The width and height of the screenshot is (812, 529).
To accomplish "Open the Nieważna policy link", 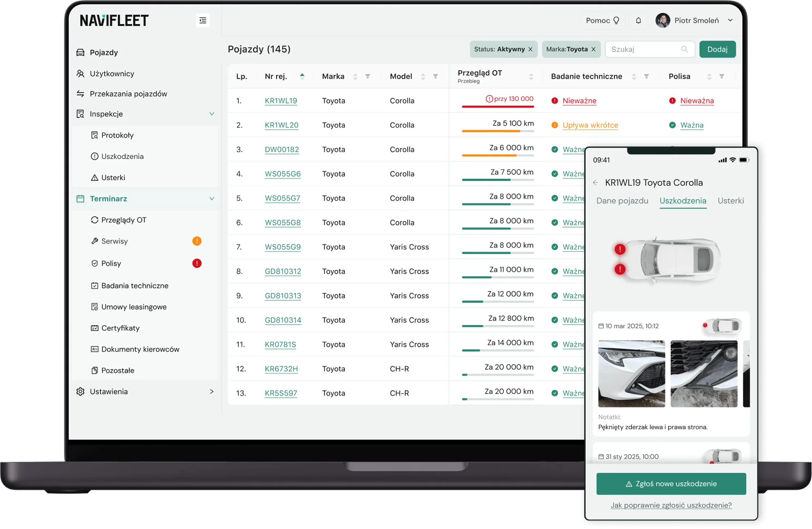I will point(697,101).
